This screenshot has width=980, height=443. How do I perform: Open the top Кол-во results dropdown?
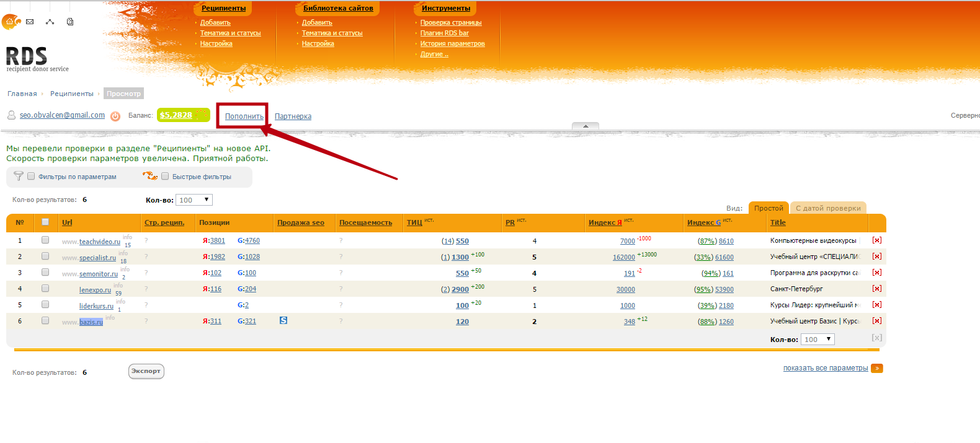[x=195, y=200]
